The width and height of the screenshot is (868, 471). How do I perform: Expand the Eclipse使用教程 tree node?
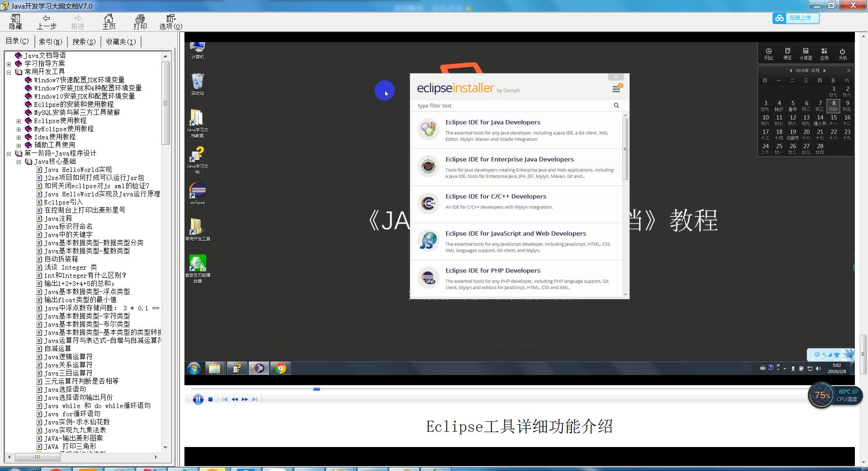click(19, 121)
